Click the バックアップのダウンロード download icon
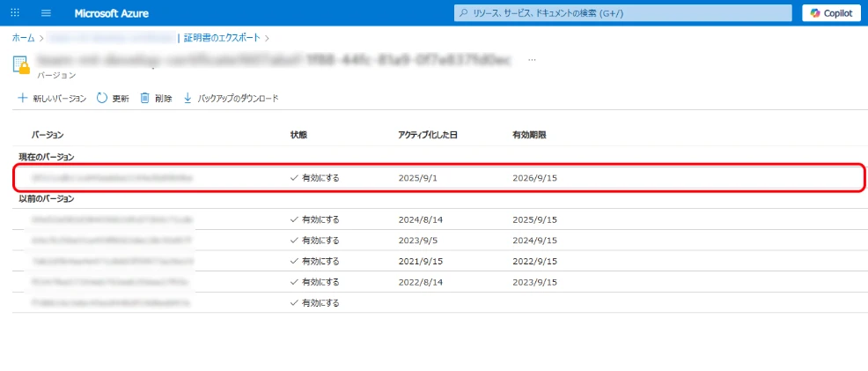 click(x=188, y=99)
